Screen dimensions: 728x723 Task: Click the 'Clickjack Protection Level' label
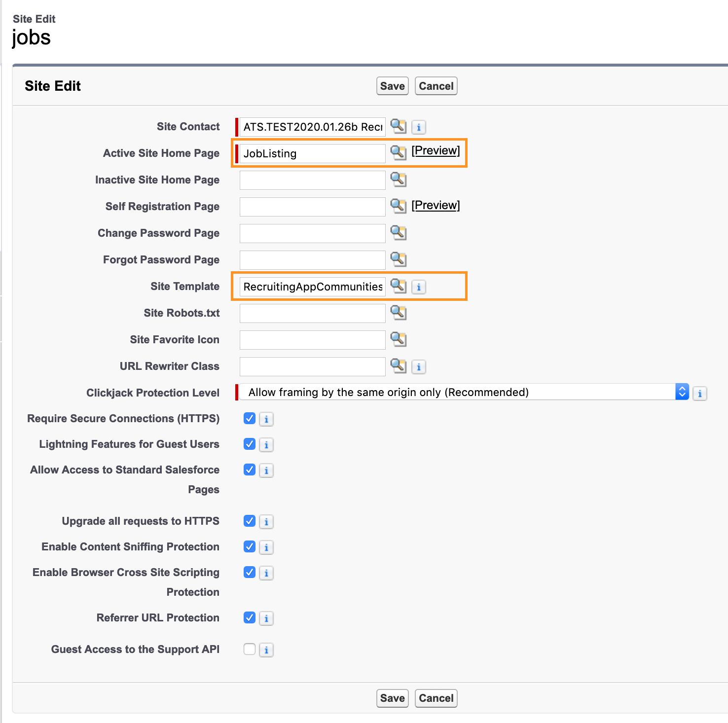[153, 393]
